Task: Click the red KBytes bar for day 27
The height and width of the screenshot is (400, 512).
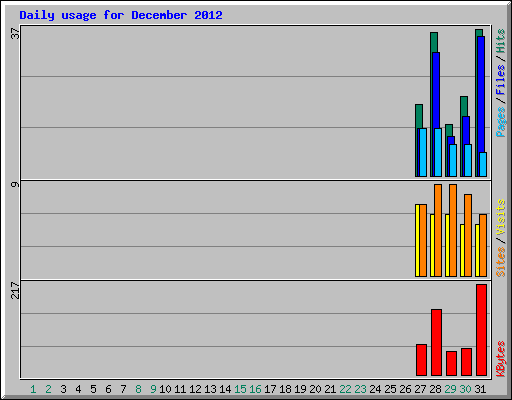Action: (421, 360)
